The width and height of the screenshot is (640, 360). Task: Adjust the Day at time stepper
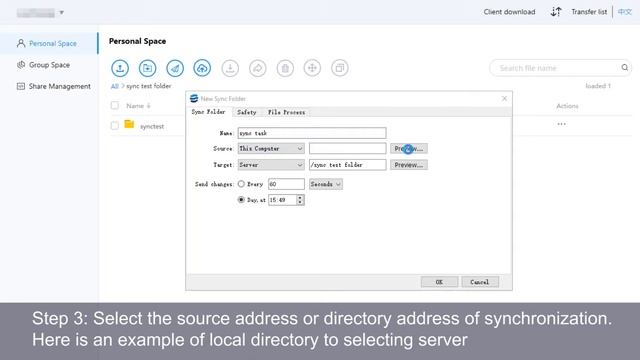tap(300, 200)
